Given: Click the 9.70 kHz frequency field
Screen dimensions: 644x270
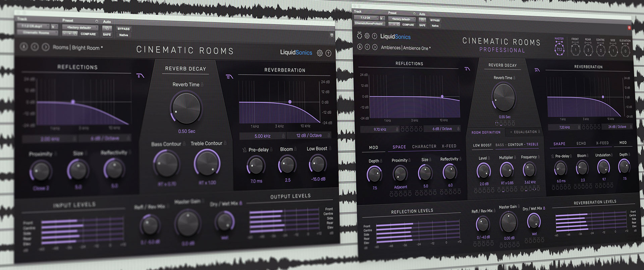Looking at the screenshot, I should [x=380, y=129].
